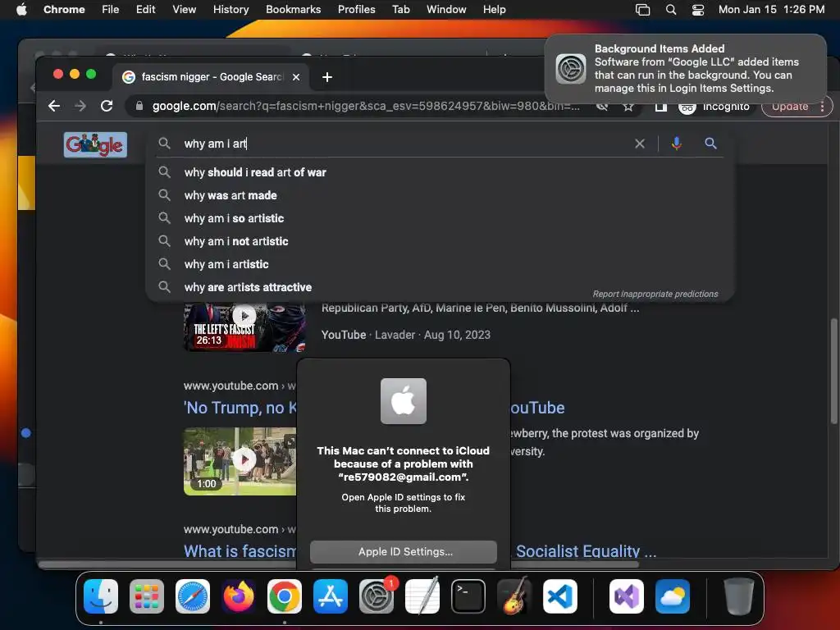Open the Bookmarks menu
This screenshot has width=840, height=630.
click(x=294, y=10)
